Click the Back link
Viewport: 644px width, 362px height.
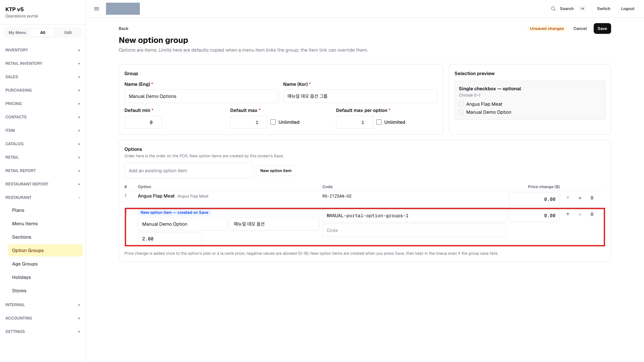(123, 28)
